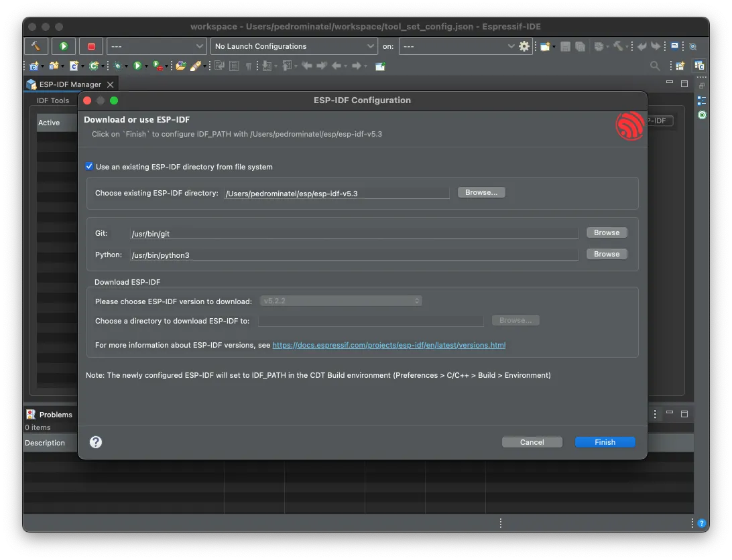Image resolution: width=732 pixels, height=560 pixels.
Task: Click the search magnifier in toolbar
Action: (655, 66)
